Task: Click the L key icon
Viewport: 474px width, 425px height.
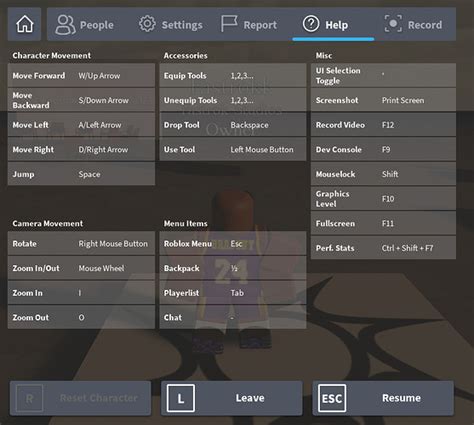Action: click(181, 398)
